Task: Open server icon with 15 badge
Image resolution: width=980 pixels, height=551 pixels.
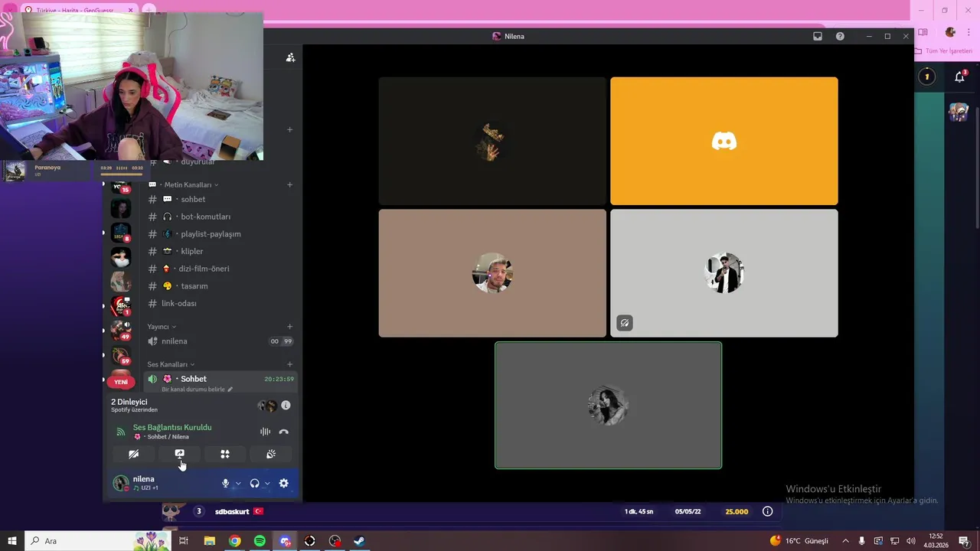Action: pyautogui.click(x=121, y=186)
